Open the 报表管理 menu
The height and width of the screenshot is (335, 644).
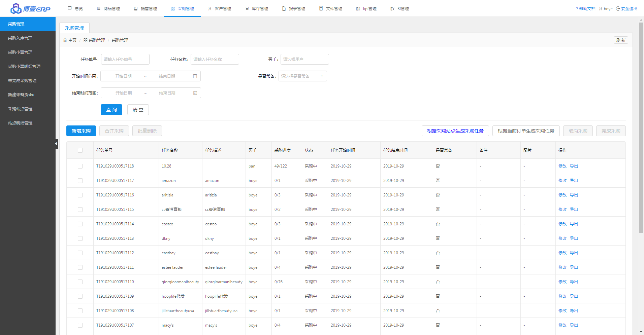click(x=293, y=8)
